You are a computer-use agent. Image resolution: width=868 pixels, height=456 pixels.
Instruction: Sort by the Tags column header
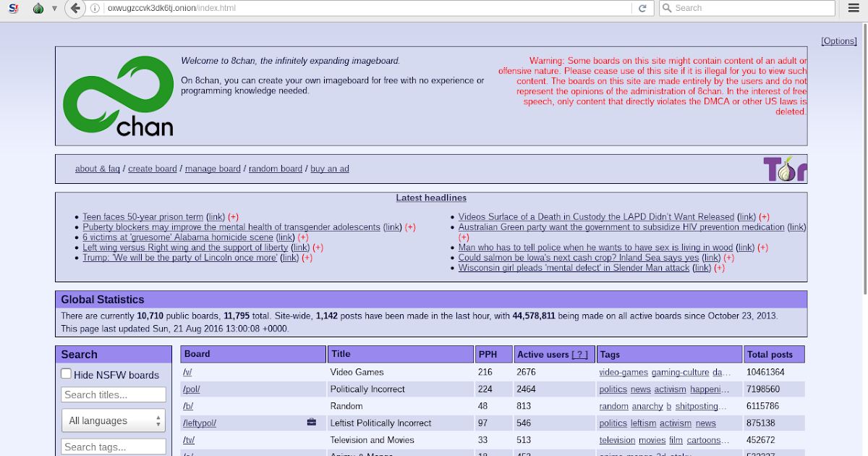pos(669,354)
